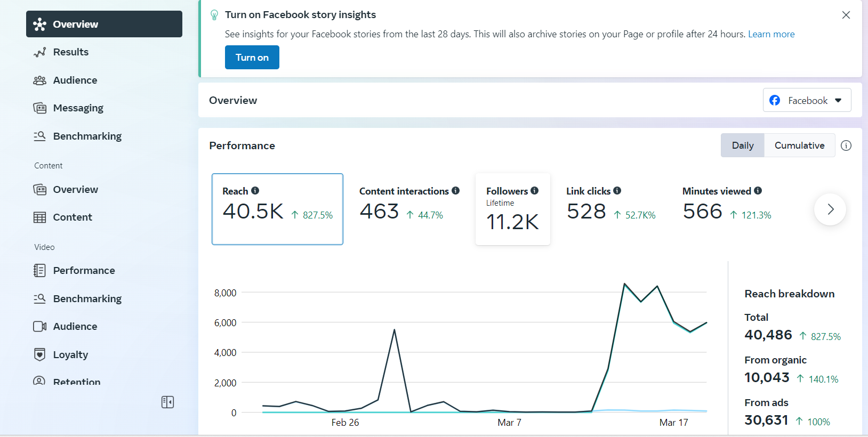Click the Link clicks info icon

(617, 191)
